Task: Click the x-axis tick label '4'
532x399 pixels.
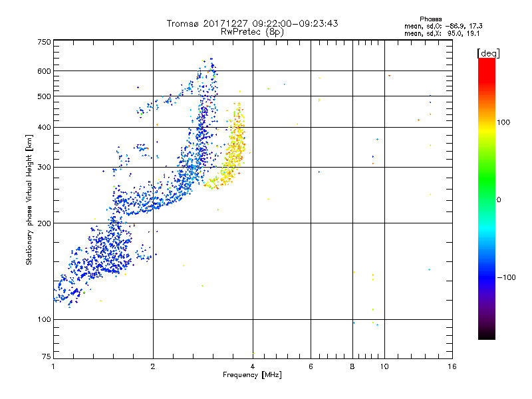Action: [253, 366]
